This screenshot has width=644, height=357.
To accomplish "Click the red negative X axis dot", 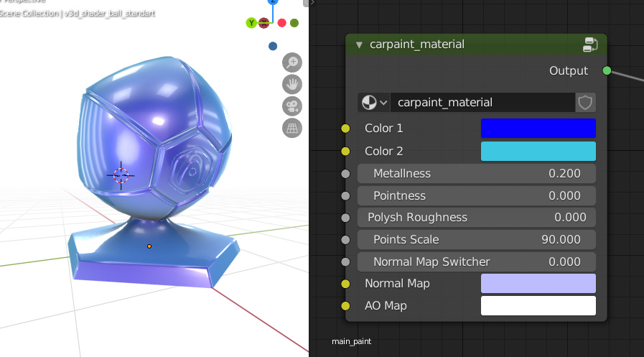I will [281, 23].
